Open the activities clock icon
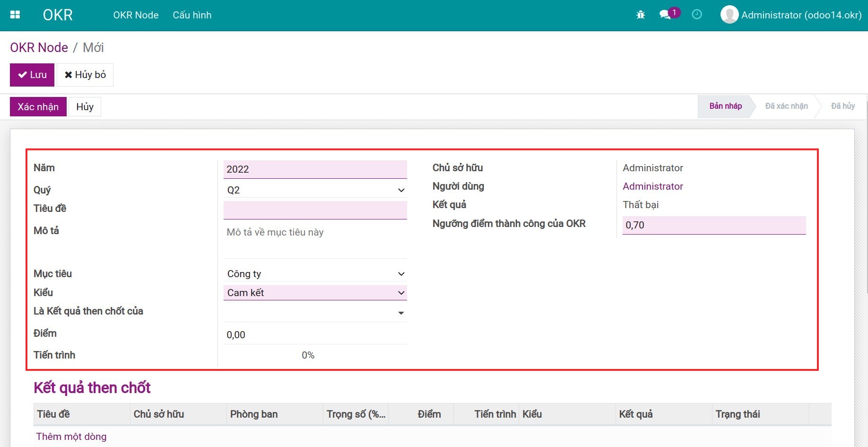Screen dimensions: 868x447 [x=696, y=15]
